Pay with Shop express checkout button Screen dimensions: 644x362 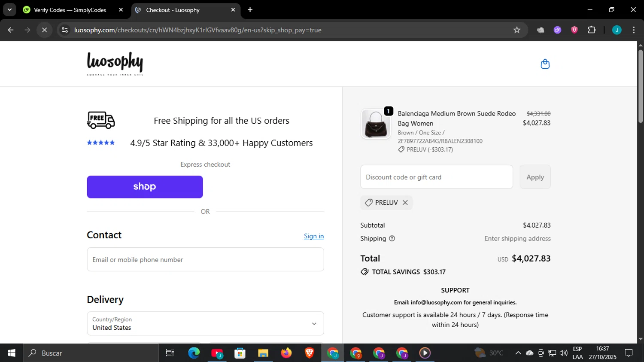click(x=145, y=187)
